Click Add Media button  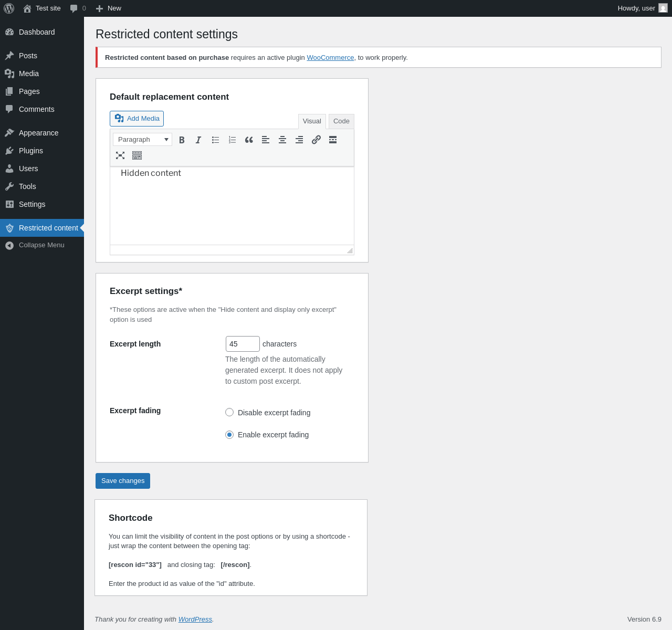(x=136, y=119)
